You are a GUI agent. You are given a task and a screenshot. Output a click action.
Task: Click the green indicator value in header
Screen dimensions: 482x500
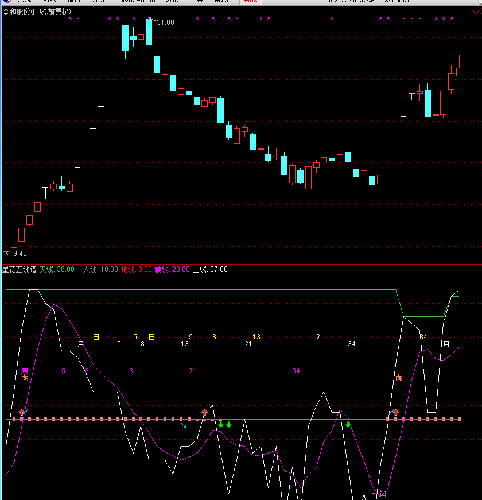point(57,269)
